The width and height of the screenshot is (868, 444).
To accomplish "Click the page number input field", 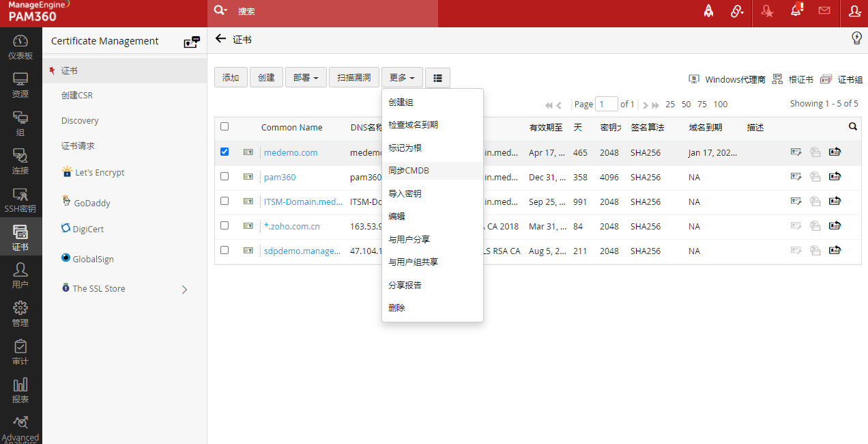I will point(606,105).
